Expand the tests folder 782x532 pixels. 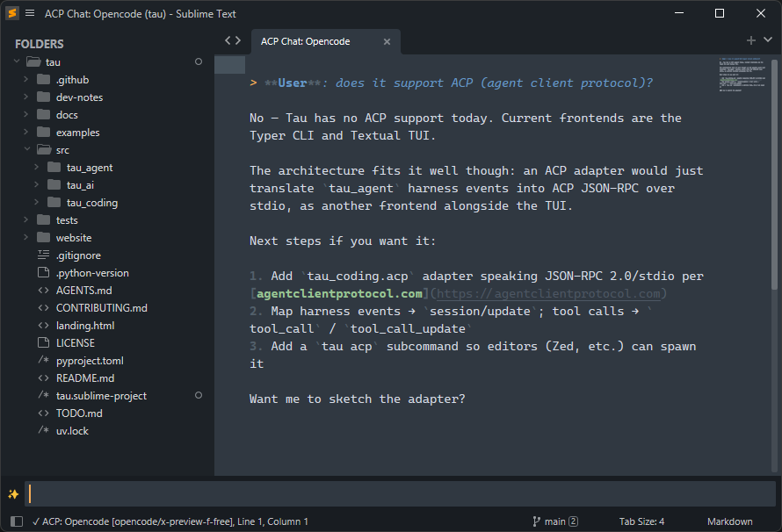coord(26,219)
